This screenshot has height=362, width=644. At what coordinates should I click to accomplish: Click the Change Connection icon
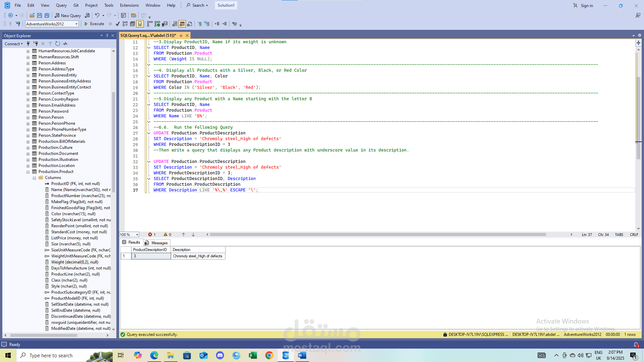(x=18, y=24)
